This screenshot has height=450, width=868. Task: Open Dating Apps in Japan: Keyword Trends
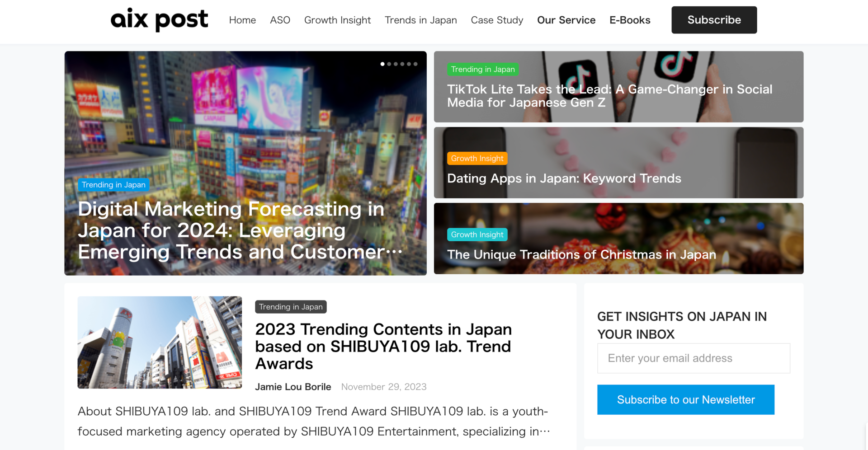[x=564, y=178]
